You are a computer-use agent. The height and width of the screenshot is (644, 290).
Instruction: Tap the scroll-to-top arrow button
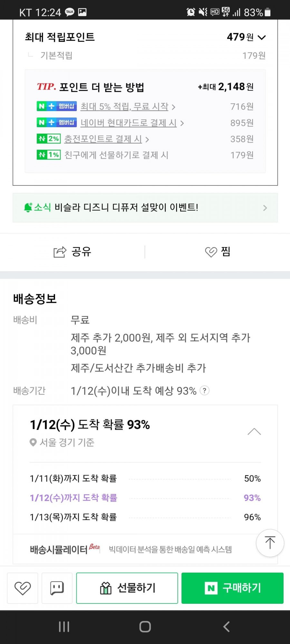(x=270, y=543)
